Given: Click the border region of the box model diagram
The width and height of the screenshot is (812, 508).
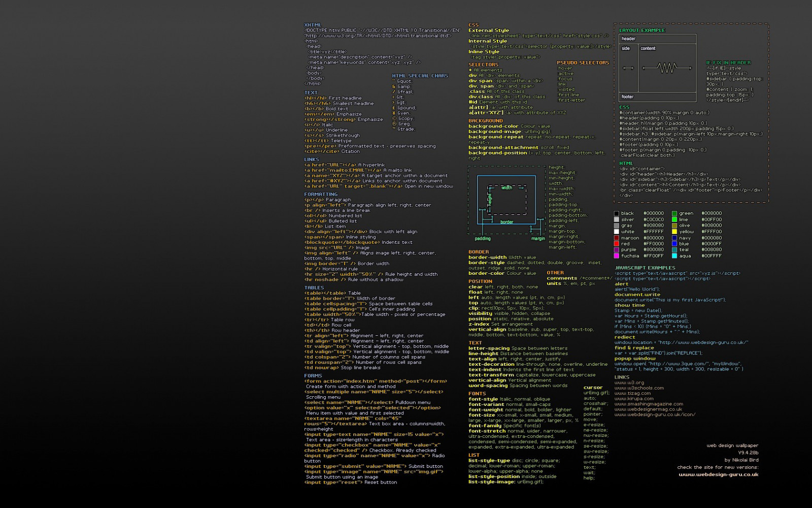Looking at the screenshot, I should [x=506, y=221].
